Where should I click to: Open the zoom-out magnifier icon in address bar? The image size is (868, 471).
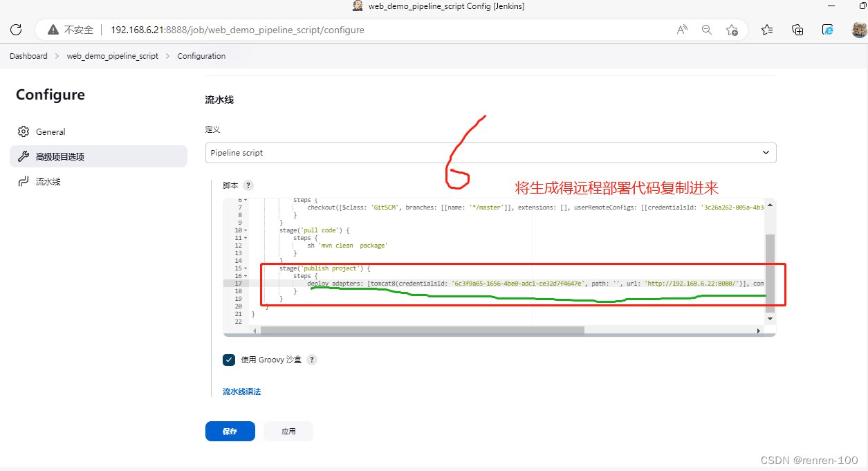[707, 30]
